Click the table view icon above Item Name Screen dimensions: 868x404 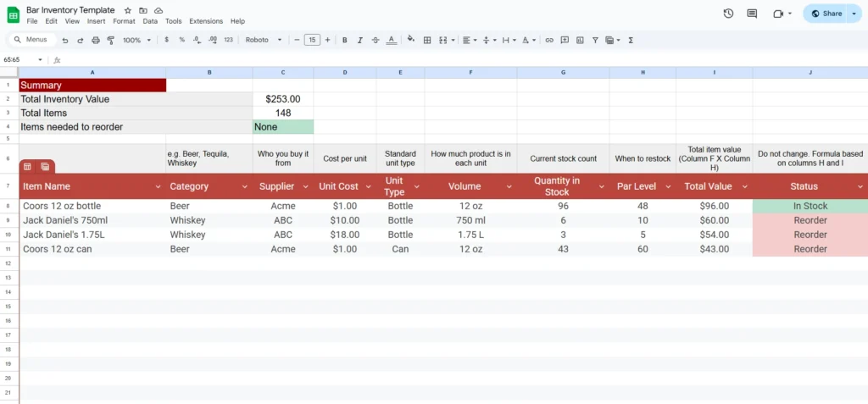point(27,167)
